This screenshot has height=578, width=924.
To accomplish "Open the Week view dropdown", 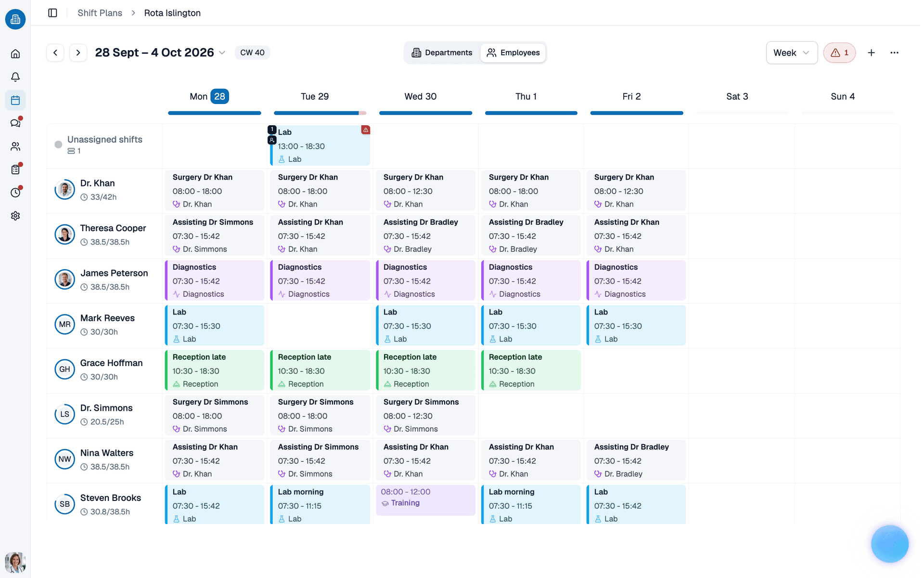I will click(792, 53).
